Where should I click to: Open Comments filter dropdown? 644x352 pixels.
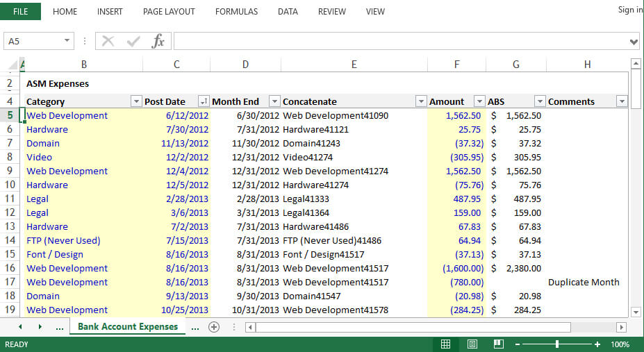tap(622, 101)
